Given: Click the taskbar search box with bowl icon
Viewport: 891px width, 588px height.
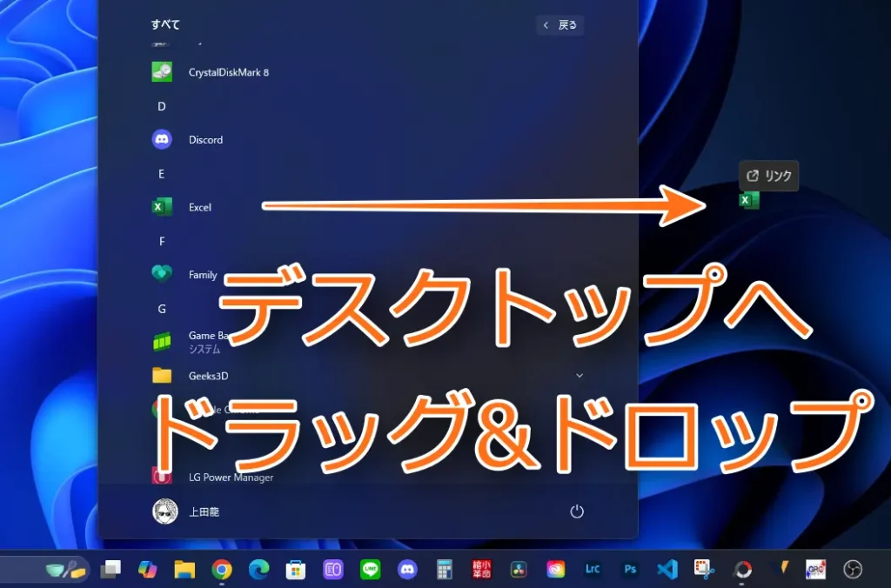Looking at the screenshot, I should 45,569.
